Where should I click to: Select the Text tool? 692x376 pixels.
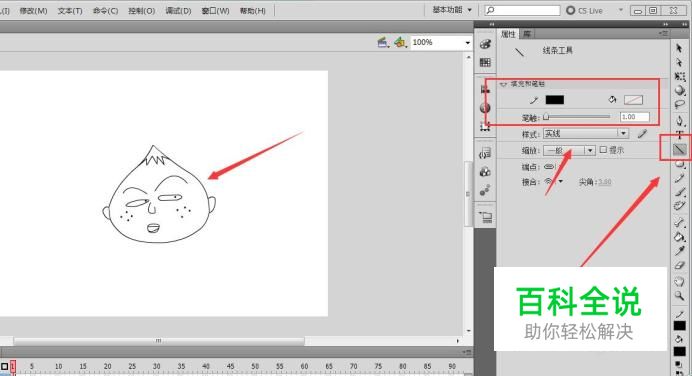click(x=680, y=135)
